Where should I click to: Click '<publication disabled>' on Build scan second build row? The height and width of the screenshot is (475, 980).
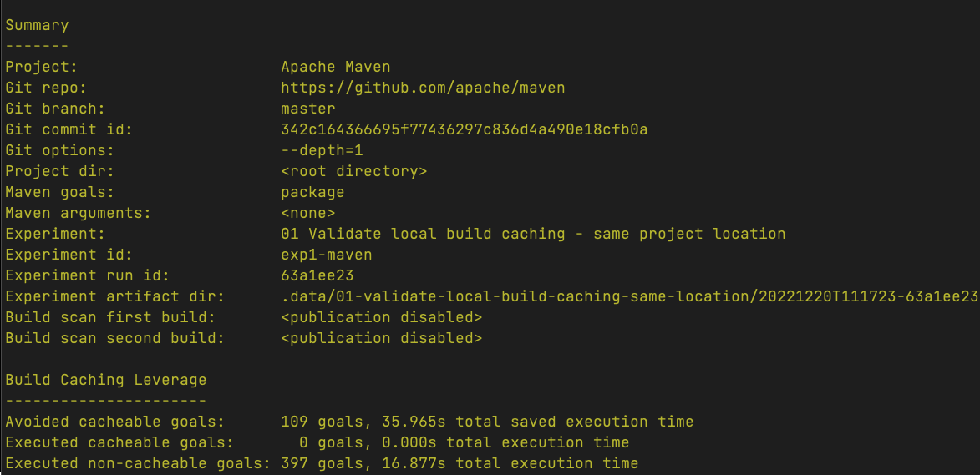[382, 338]
